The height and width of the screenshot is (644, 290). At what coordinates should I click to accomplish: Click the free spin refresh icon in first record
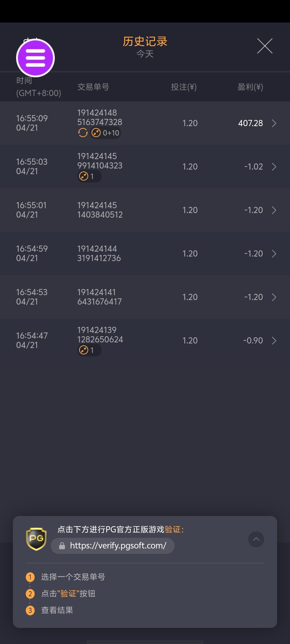pos(83,133)
